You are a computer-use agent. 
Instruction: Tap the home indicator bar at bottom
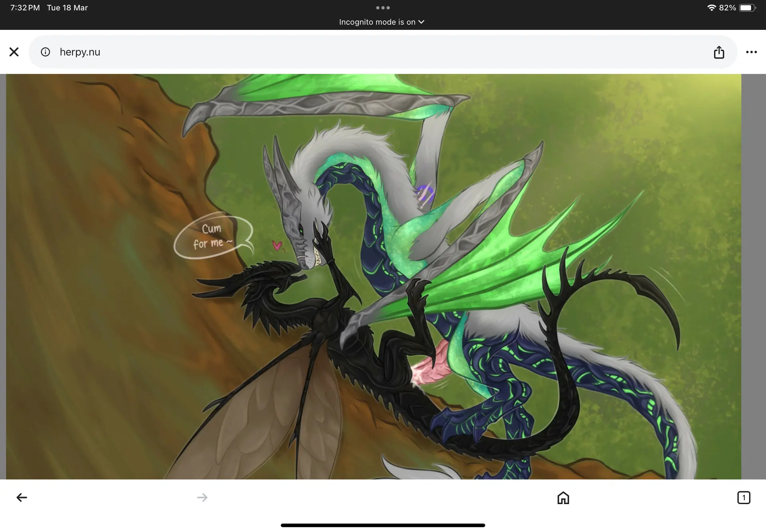pos(383,525)
